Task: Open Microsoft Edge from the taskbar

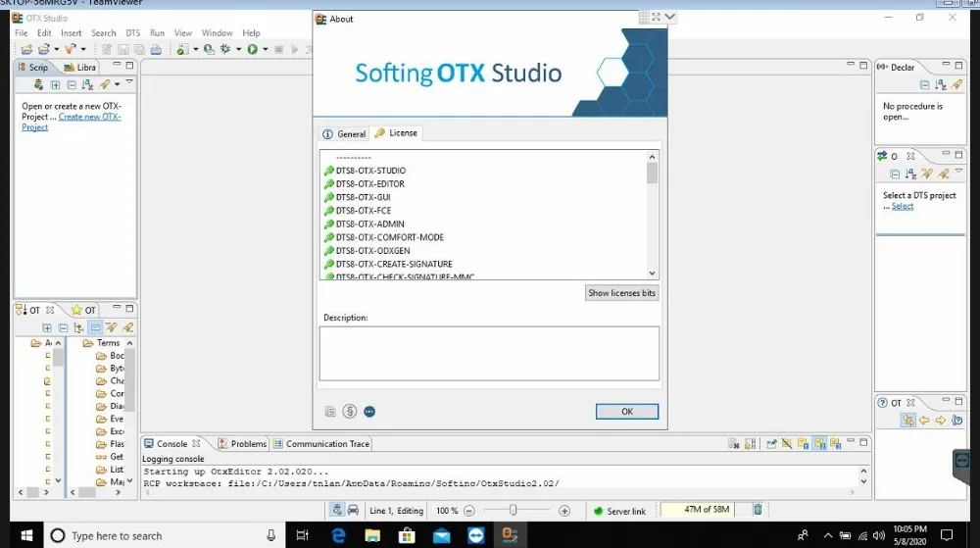Action: [338, 535]
